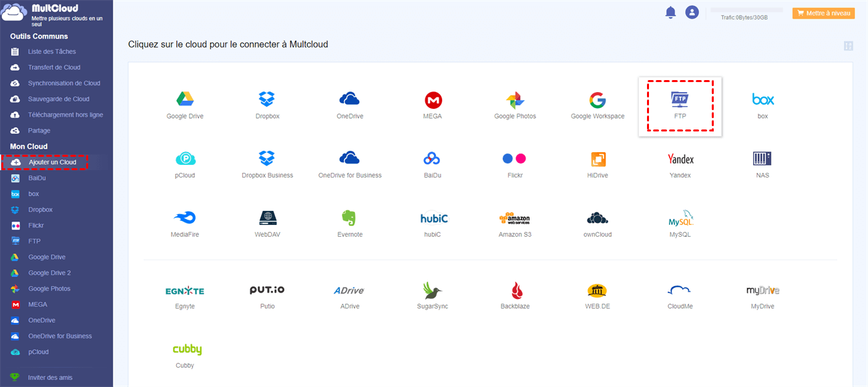Screen dimensions: 868x387
Task: Pick Google Photos in the cloud grid
Action: pyautogui.click(x=515, y=100)
